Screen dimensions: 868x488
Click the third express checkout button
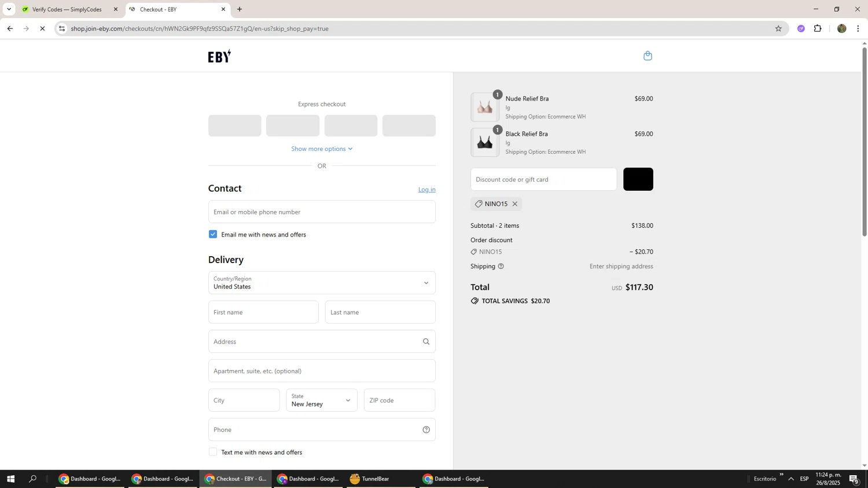tap(351, 125)
